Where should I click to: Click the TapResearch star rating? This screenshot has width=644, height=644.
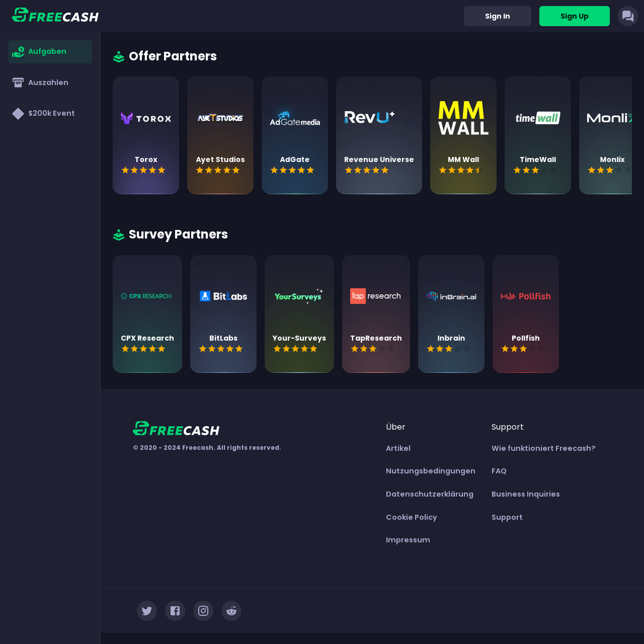click(x=373, y=349)
